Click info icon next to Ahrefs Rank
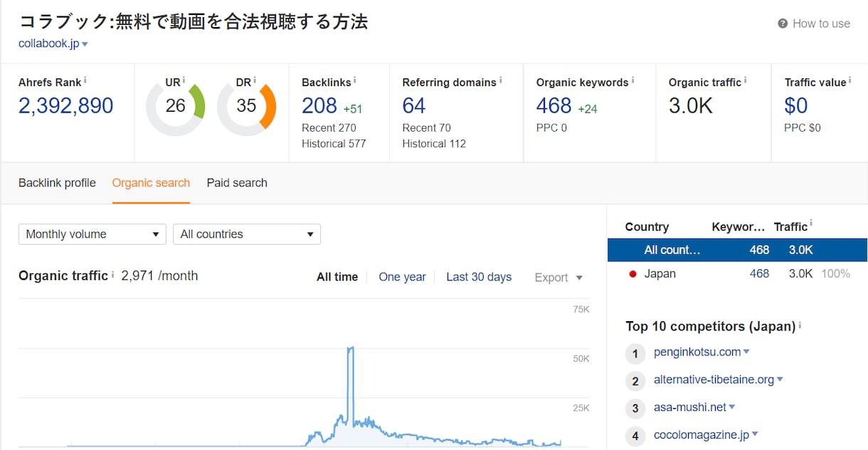 click(x=85, y=80)
